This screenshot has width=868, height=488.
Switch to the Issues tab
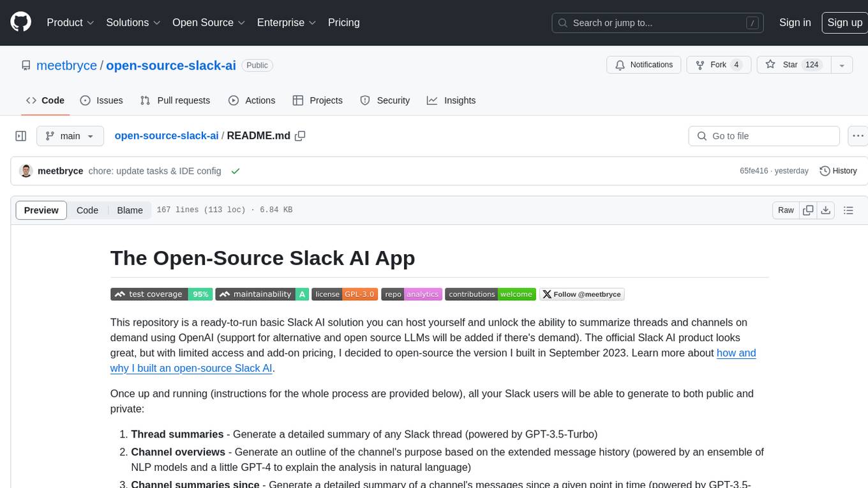coord(101,100)
